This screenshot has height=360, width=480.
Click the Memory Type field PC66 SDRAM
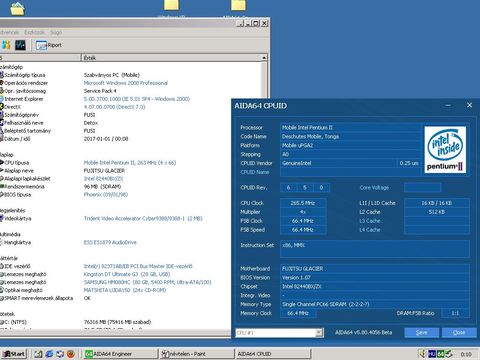(375, 304)
